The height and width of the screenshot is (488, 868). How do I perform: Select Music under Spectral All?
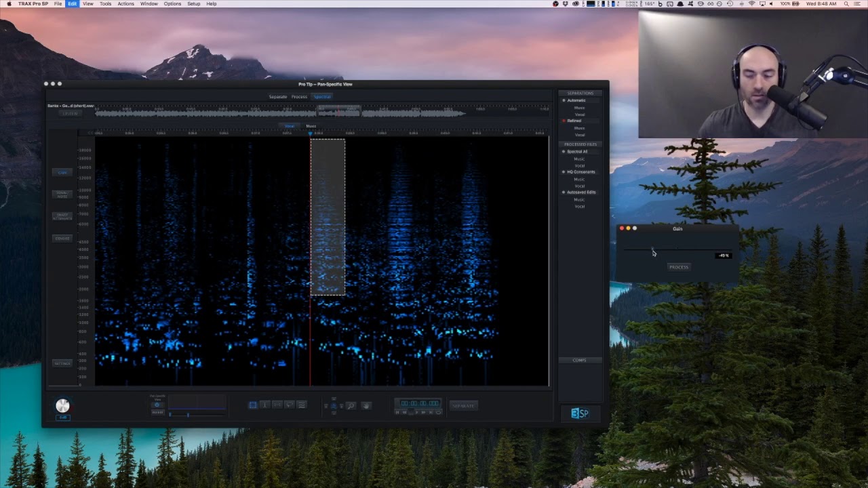click(x=579, y=159)
